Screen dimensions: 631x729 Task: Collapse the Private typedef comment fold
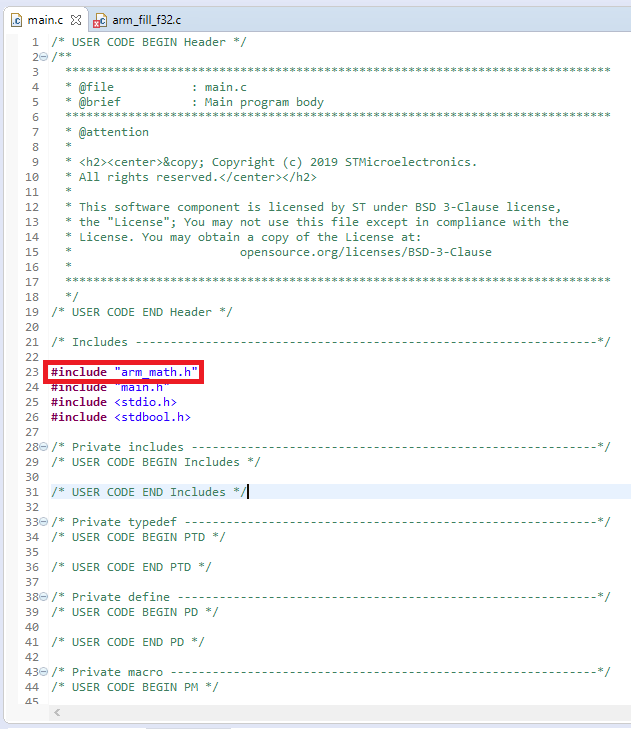pyautogui.click(x=44, y=522)
